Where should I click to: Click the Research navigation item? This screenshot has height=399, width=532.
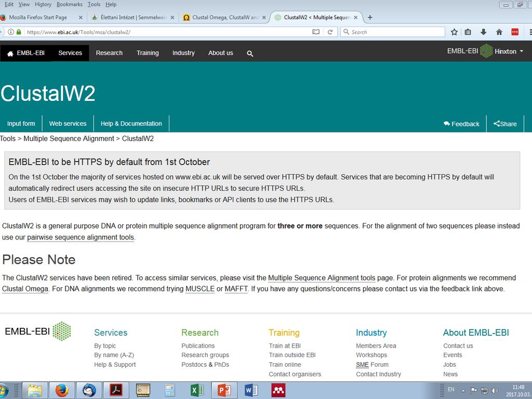(x=109, y=53)
